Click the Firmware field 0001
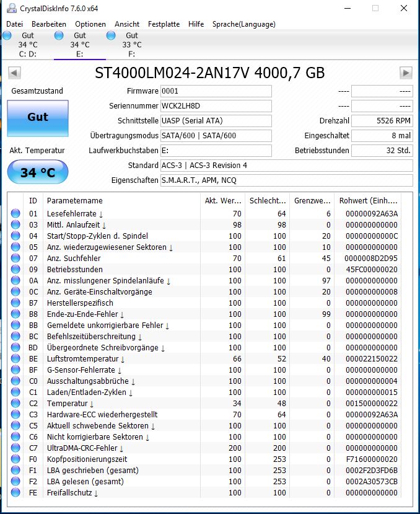420x514 pixels. pyautogui.click(x=216, y=91)
